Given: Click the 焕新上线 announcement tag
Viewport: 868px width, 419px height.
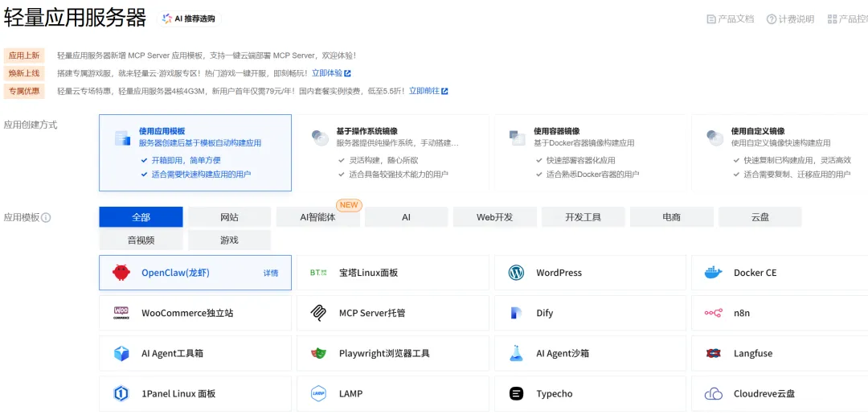Looking at the screenshot, I should point(24,73).
